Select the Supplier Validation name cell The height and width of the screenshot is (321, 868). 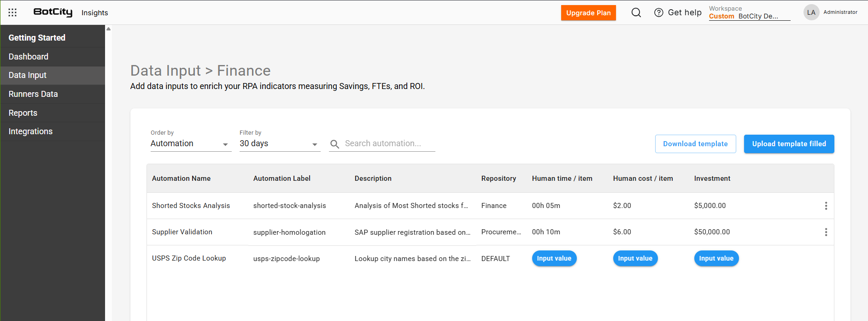(182, 232)
